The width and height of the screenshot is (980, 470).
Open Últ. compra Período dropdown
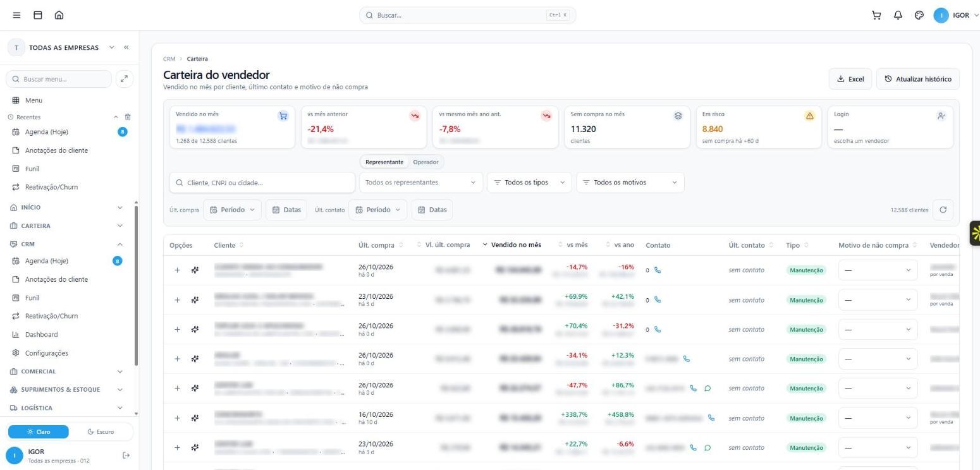pyautogui.click(x=232, y=210)
